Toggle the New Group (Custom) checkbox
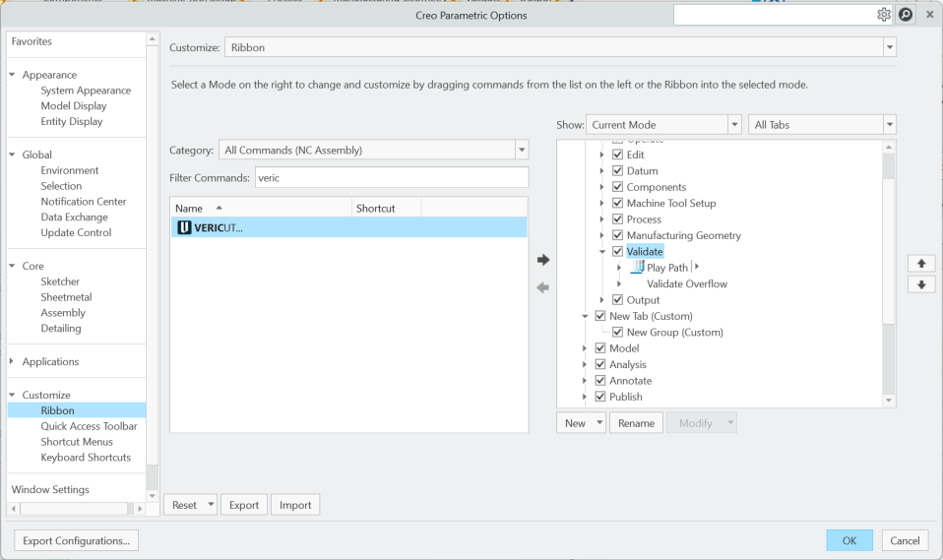 617,332
